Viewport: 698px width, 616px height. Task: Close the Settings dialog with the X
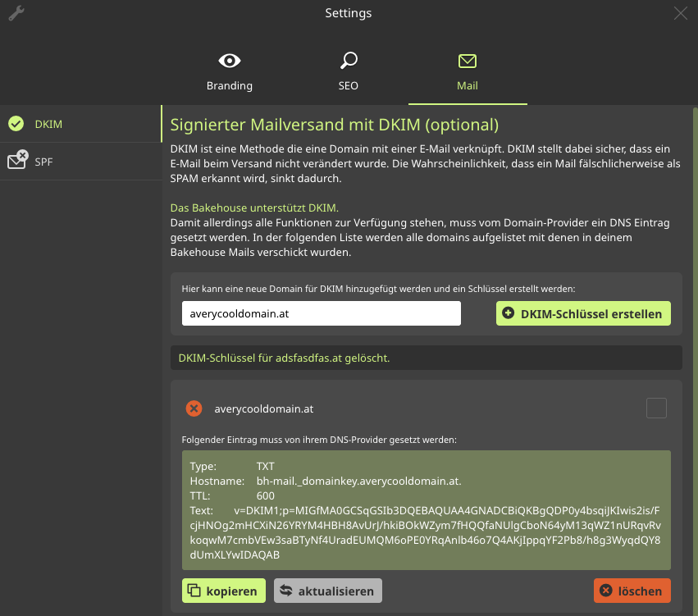(680, 13)
